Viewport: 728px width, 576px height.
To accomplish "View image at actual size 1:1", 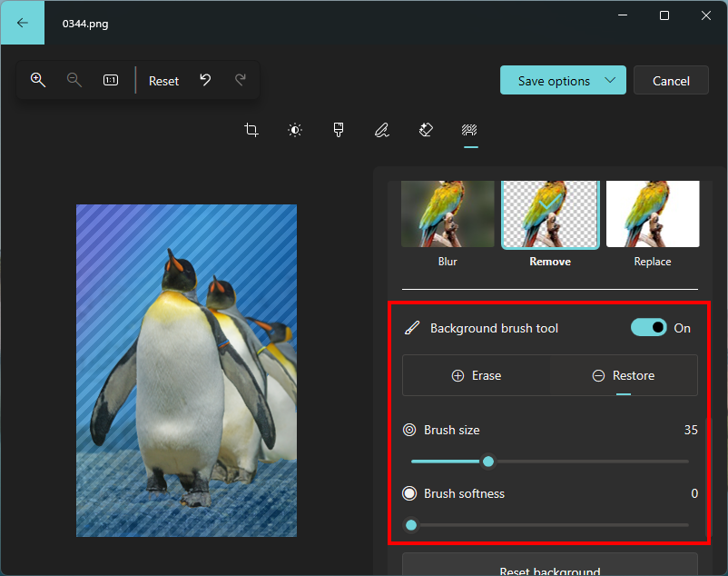I will [x=111, y=80].
